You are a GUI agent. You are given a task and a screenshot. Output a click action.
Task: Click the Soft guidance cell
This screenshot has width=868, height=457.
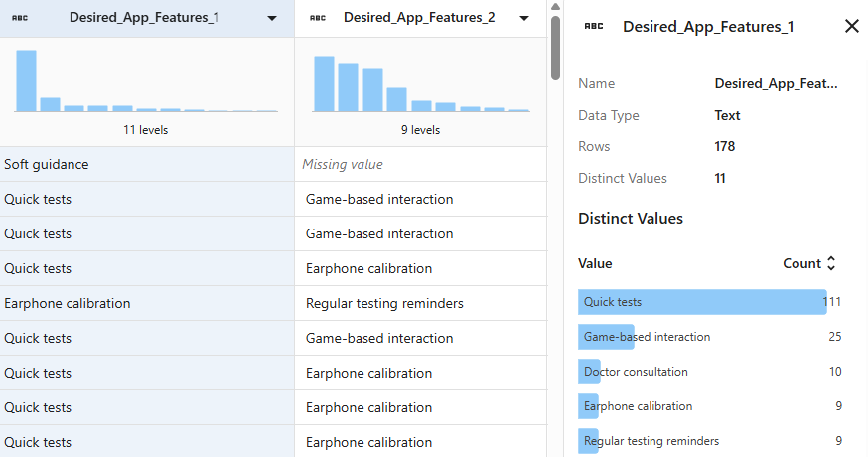click(47, 164)
